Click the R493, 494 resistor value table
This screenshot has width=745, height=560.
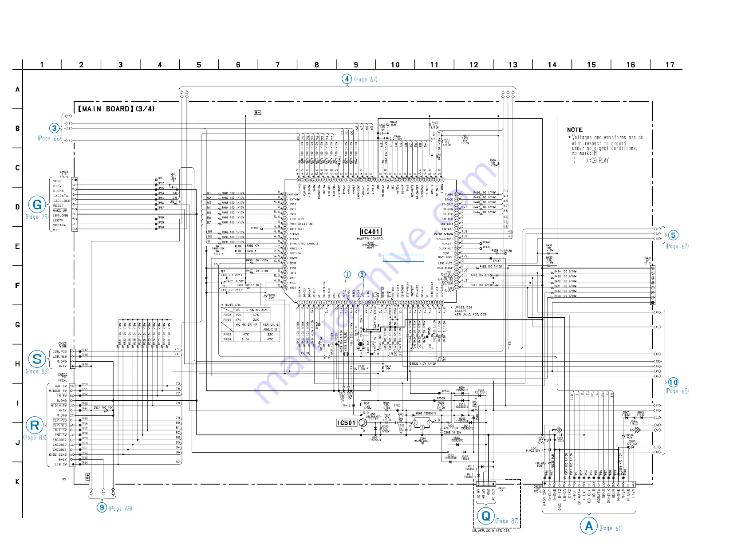pos(250,325)
